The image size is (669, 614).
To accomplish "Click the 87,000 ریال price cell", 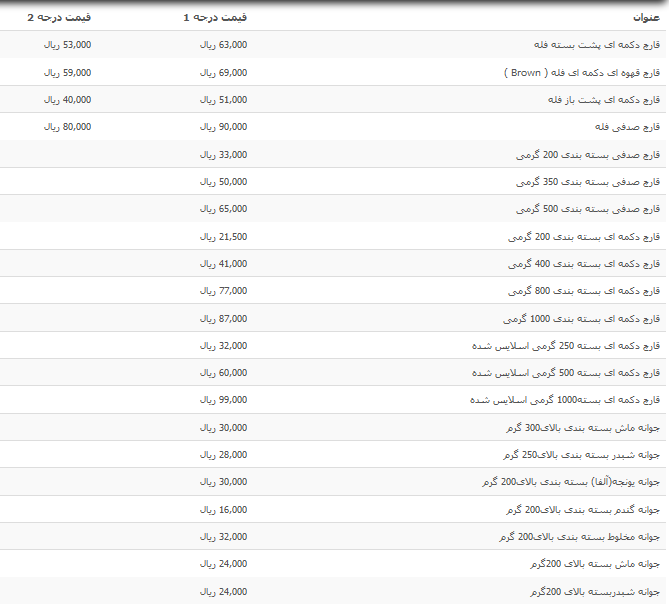I will tap(223, 318).
